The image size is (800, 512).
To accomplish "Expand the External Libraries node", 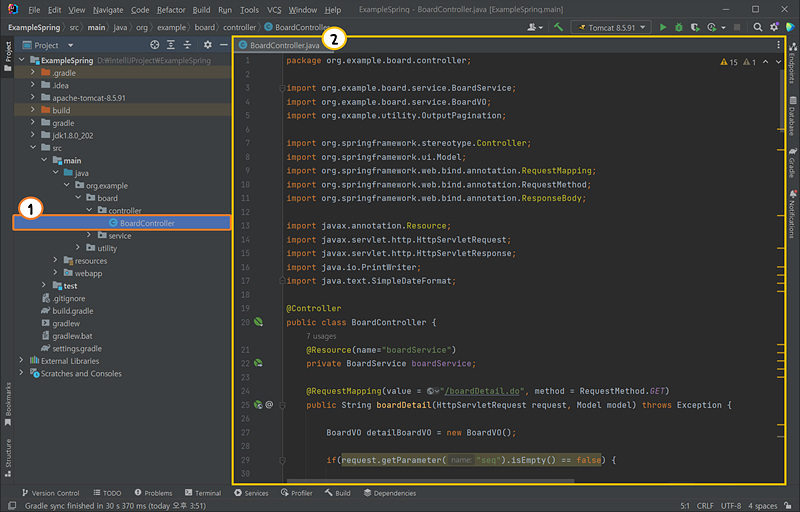I will pos(21,361).
